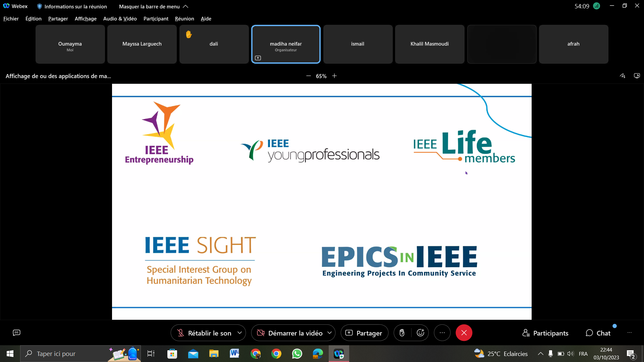Open the Affichage menu
This screenshot has width=644, height=362.
tap(86, 19)
